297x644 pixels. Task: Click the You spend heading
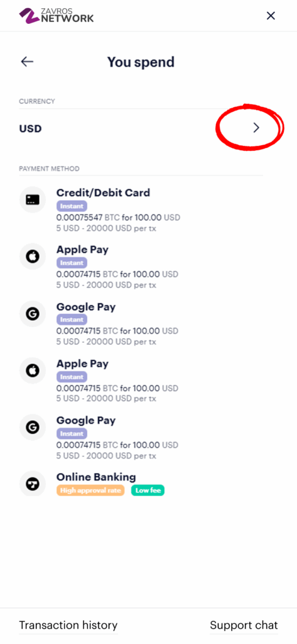pos(141,62)
